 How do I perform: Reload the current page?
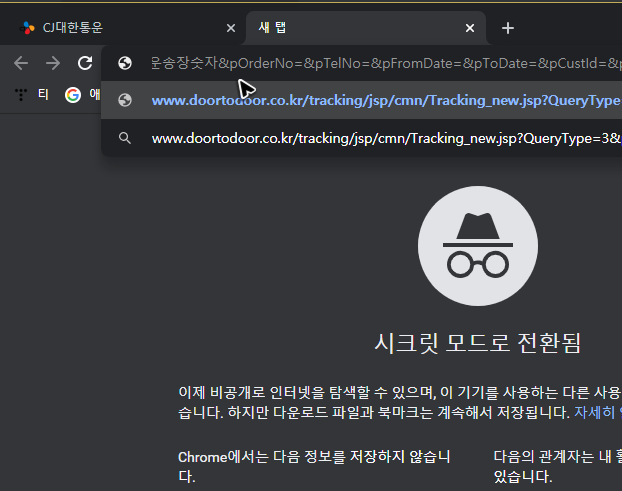coord(85,63)
